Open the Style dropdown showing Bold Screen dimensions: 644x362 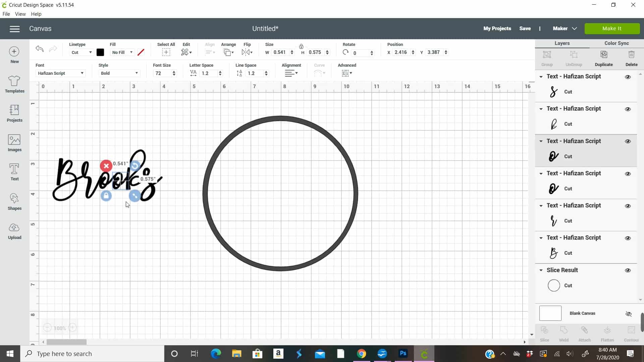click(x=119, y=73)
